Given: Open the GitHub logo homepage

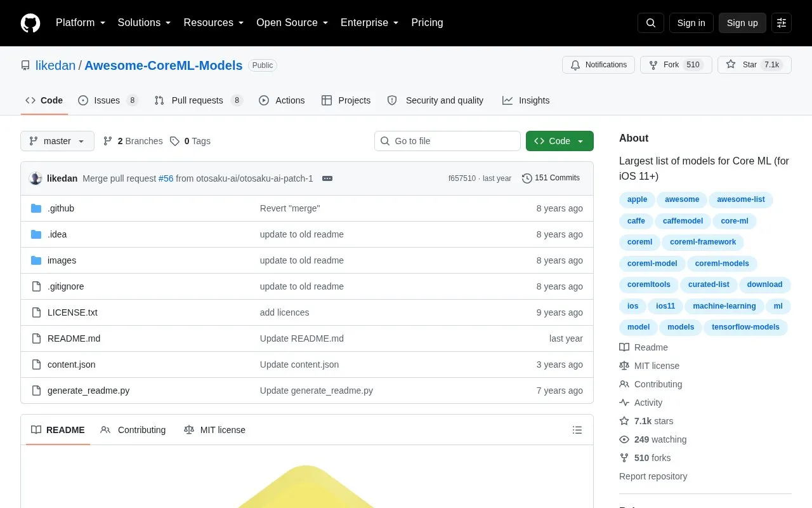Looking at the screenshot, I should coord(30,23).
